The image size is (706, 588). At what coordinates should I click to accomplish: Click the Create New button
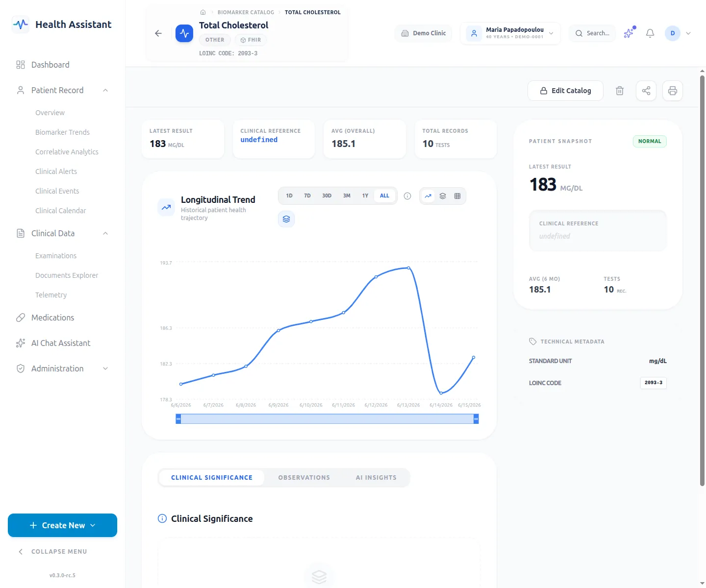pos(62,525)
